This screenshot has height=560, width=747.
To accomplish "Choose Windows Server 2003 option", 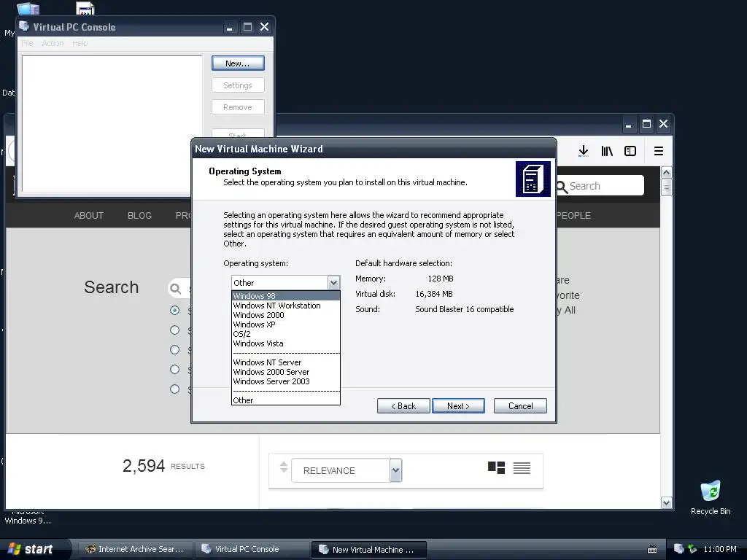I will 286,381.
